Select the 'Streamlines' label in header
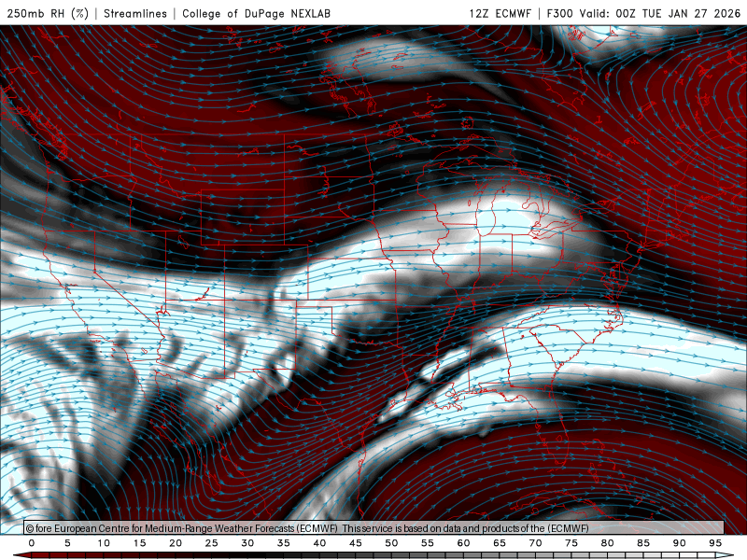This screenshot has height=560, width=747. [135, 13]
